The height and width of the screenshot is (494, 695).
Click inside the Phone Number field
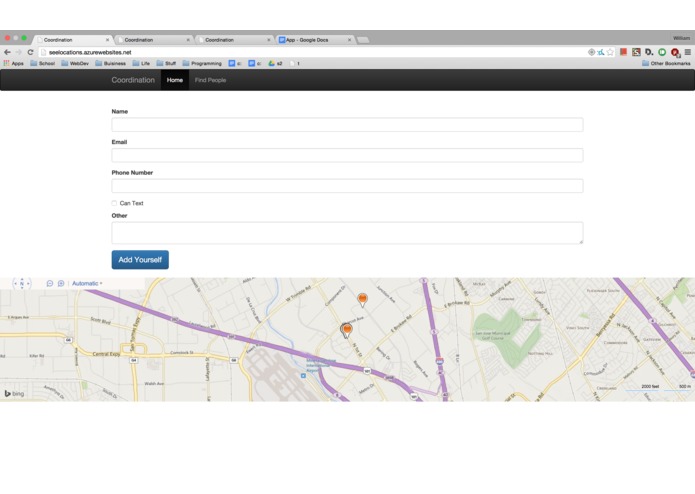[x=348, y=186]
